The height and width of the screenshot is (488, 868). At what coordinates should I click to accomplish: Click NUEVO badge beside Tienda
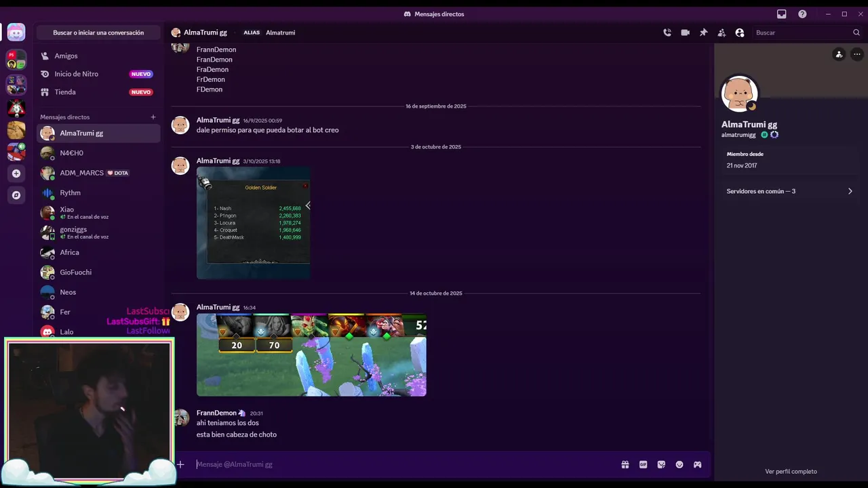(141, 92)
